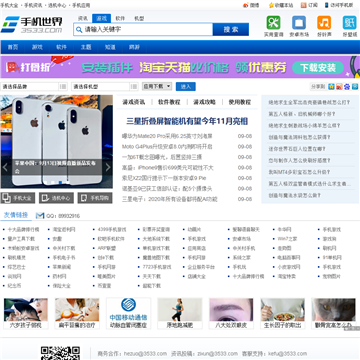The height and width of the screenshot is (360, 360).
Task: Click the QQ mail envelope icon
Action: [x=40, y=216]
